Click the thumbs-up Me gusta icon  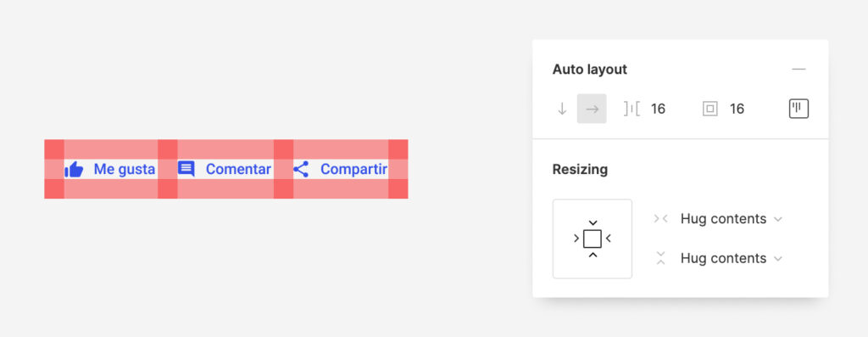pos(75,169)
